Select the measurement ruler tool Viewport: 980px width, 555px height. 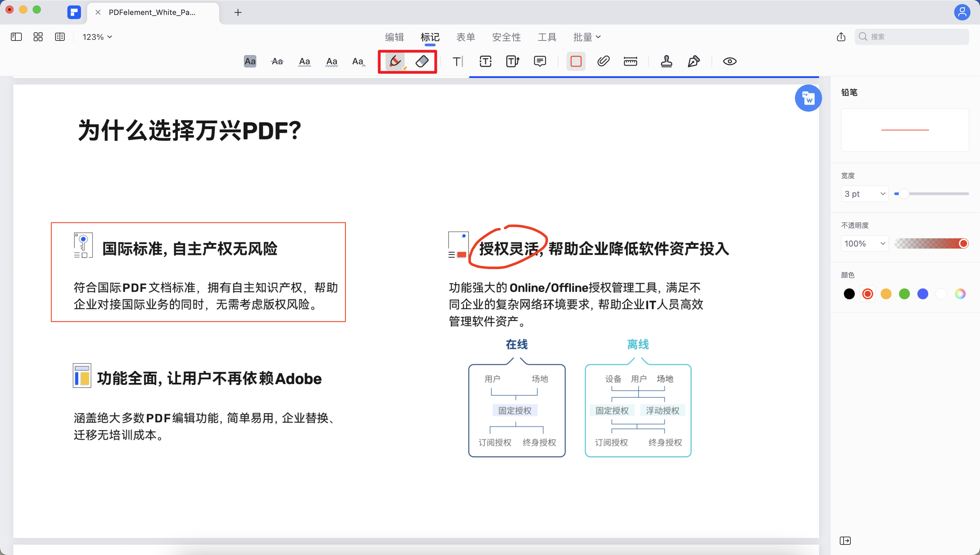point(630,61)
